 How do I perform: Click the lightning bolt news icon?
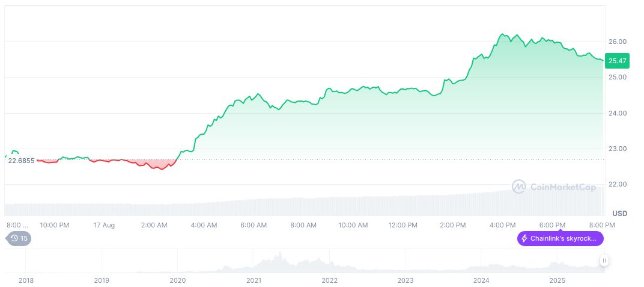(x=524, y=238)
